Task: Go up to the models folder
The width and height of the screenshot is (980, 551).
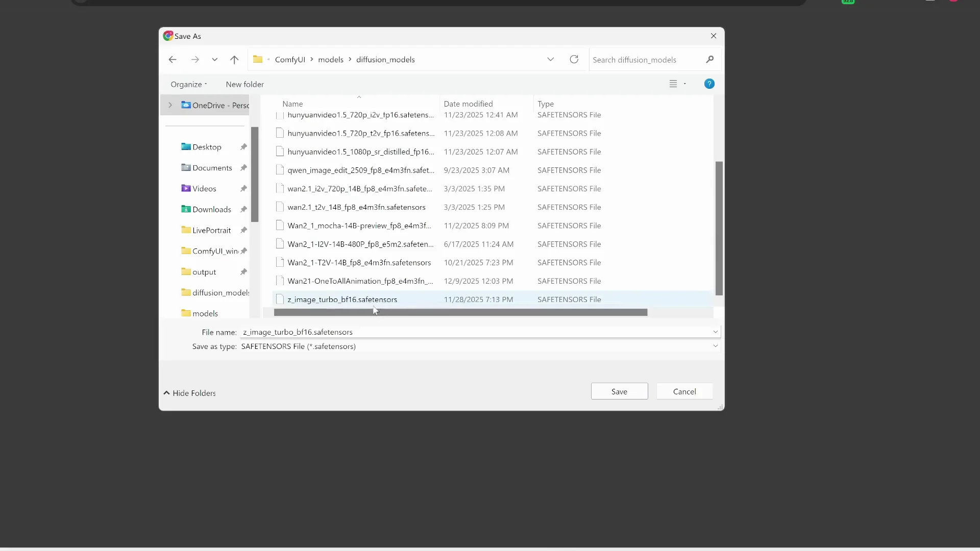Action: coord(234,59)
